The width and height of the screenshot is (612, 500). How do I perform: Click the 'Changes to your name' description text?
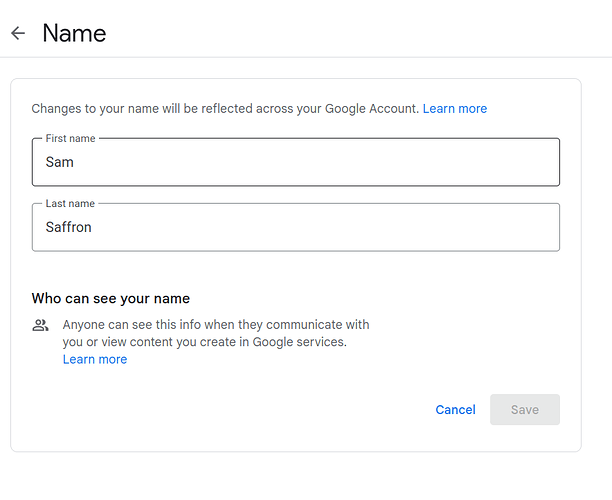pos(225,109)
